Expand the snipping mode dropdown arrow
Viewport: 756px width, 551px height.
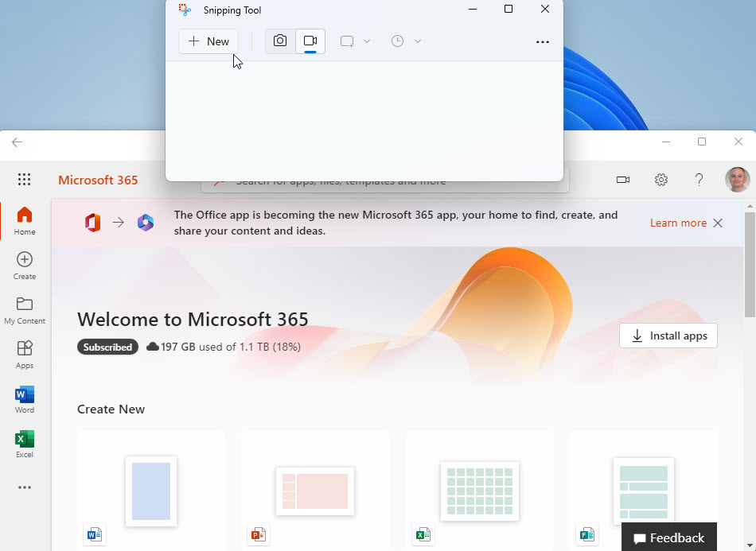coord(367,41)
